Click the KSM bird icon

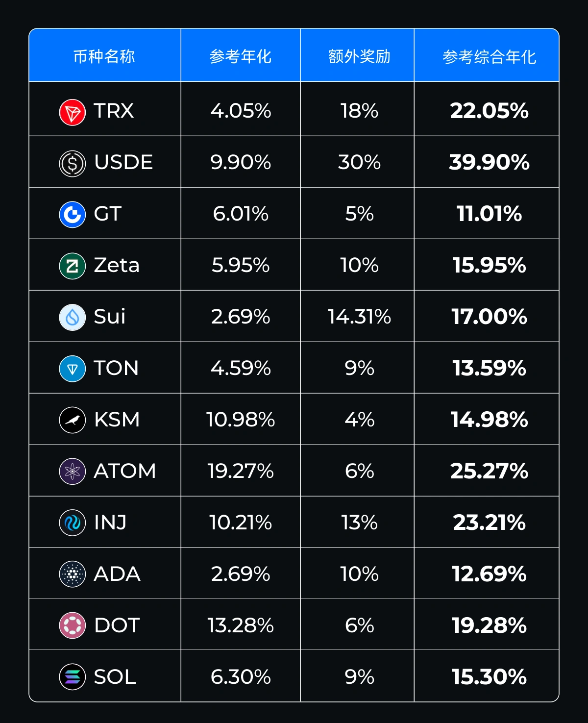(x=73, y=420)
